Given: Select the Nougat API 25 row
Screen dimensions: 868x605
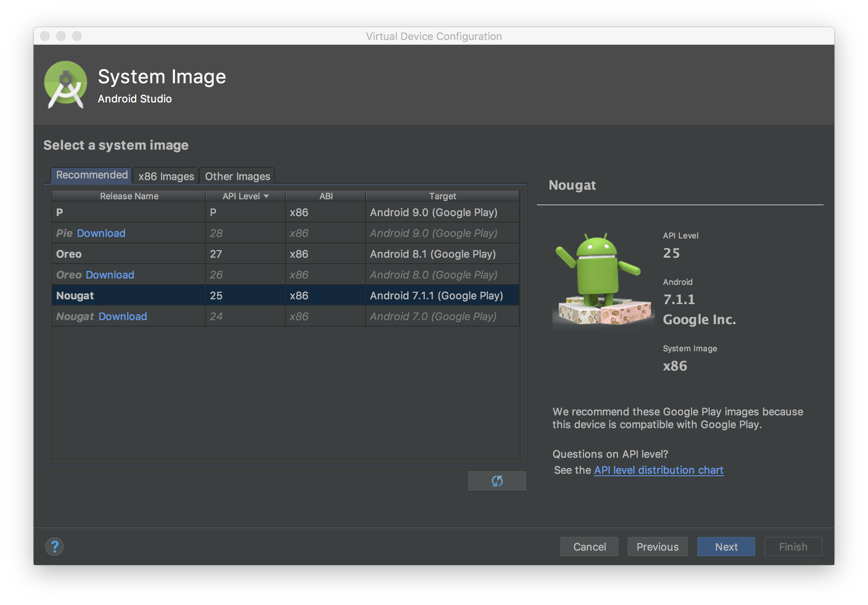Looking at the screenshot, I should [x=285, y=296].
